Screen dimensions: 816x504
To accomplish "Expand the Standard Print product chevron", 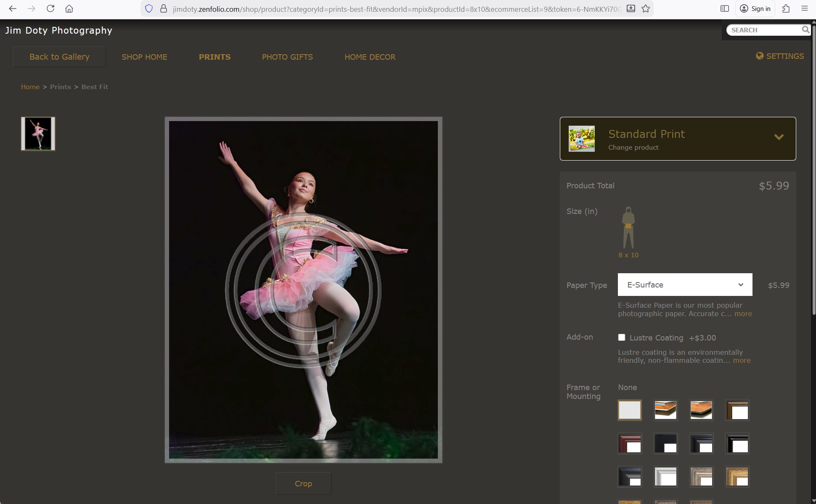I will (x=779, y=137).
